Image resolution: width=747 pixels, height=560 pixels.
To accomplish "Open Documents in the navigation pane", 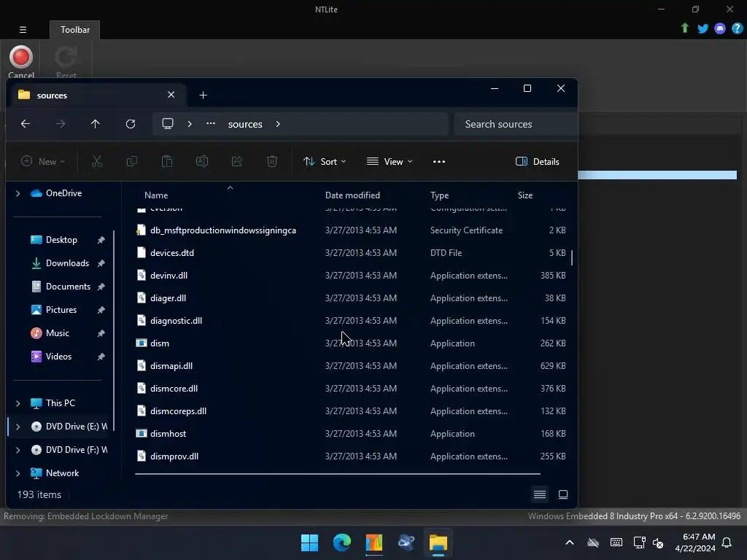I will [68, 287].
